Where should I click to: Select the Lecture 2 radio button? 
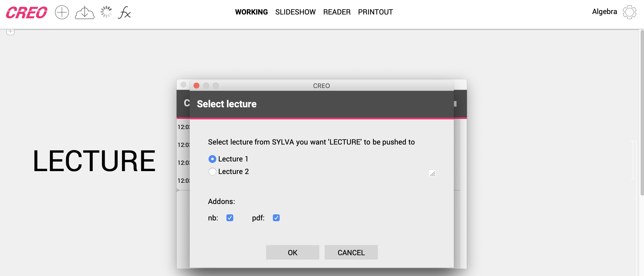click(x=212, y=172)
